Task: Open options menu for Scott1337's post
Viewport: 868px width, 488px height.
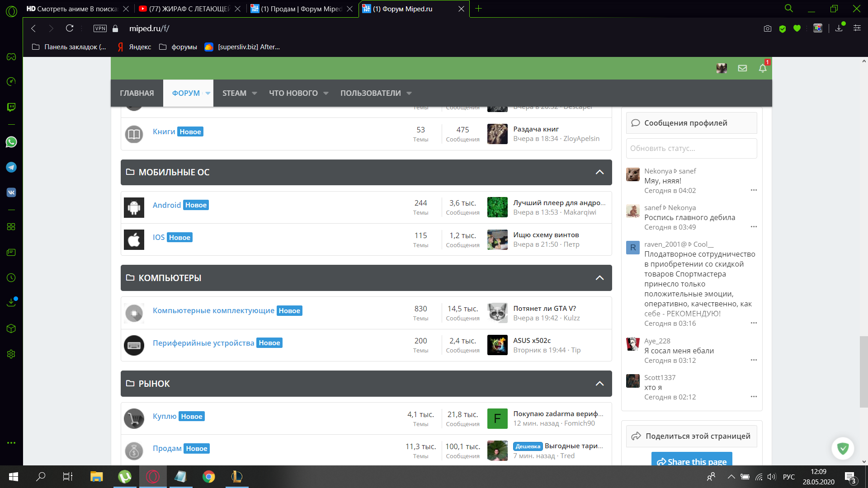Action: (x=754, y=397)
